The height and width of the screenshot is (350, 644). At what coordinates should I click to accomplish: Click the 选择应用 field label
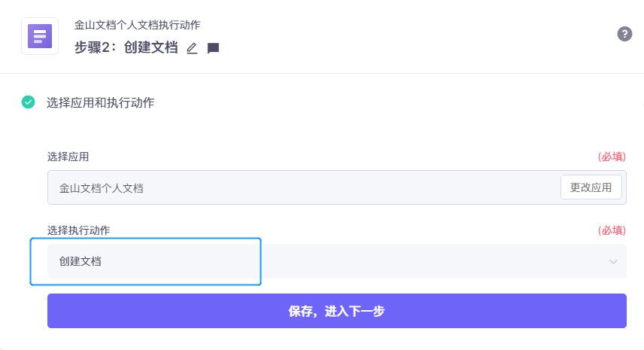[x=68, y=157]
